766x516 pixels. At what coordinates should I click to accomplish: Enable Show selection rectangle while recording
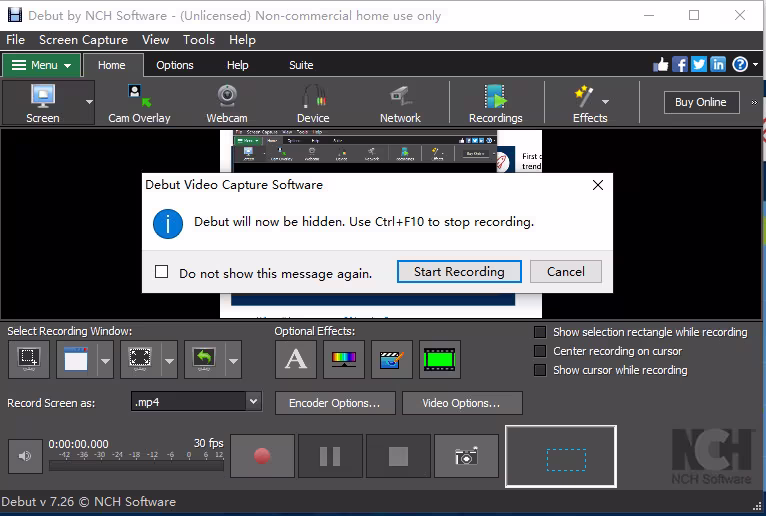click(540, 332)
